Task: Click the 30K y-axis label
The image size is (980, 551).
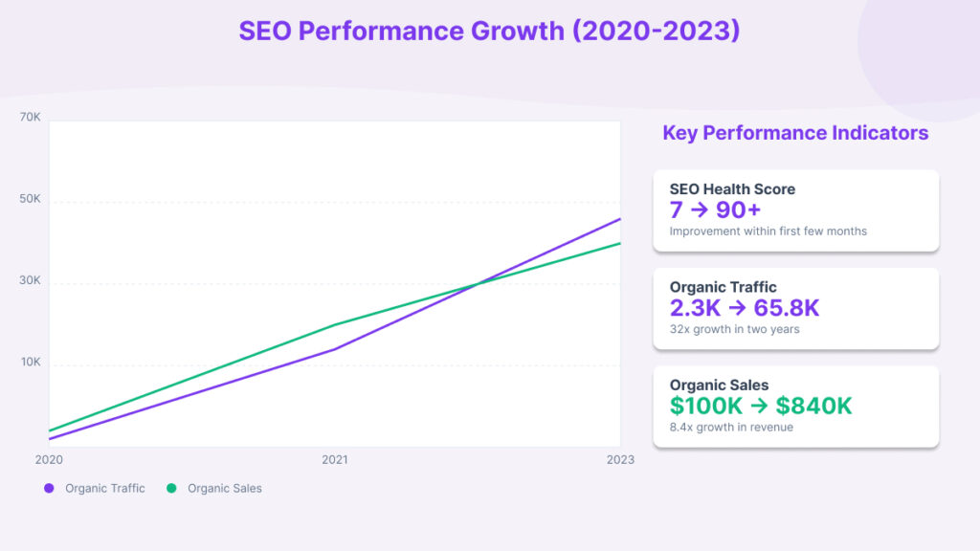Action: tap(31, 280)
